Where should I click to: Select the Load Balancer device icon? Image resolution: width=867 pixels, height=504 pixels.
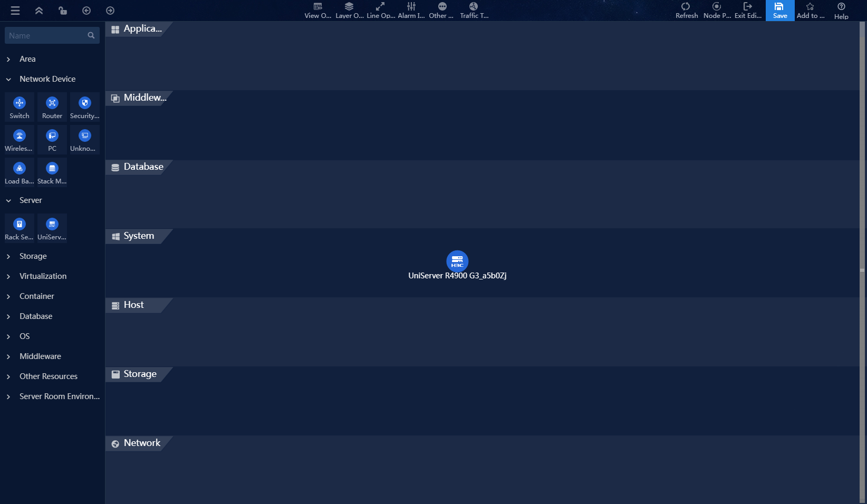[x=20, y=172]
